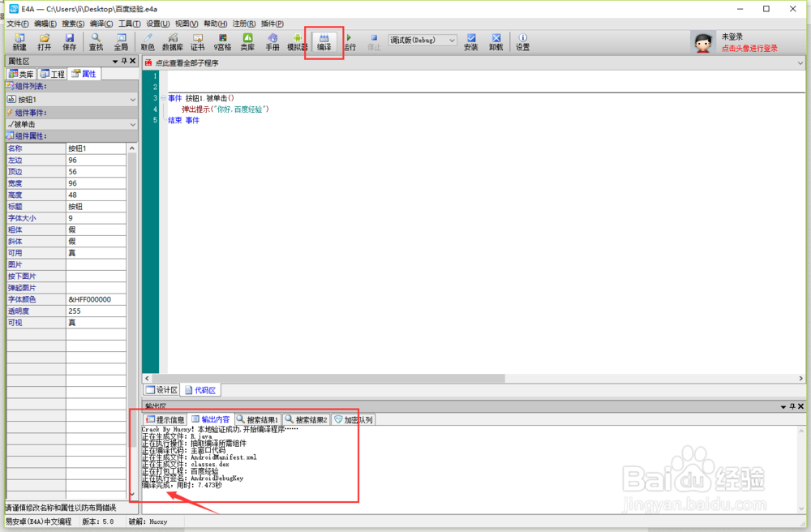Click the 安装 (Install) toolbar icon
Screen dimensions: 811x532
click(471, 42)
